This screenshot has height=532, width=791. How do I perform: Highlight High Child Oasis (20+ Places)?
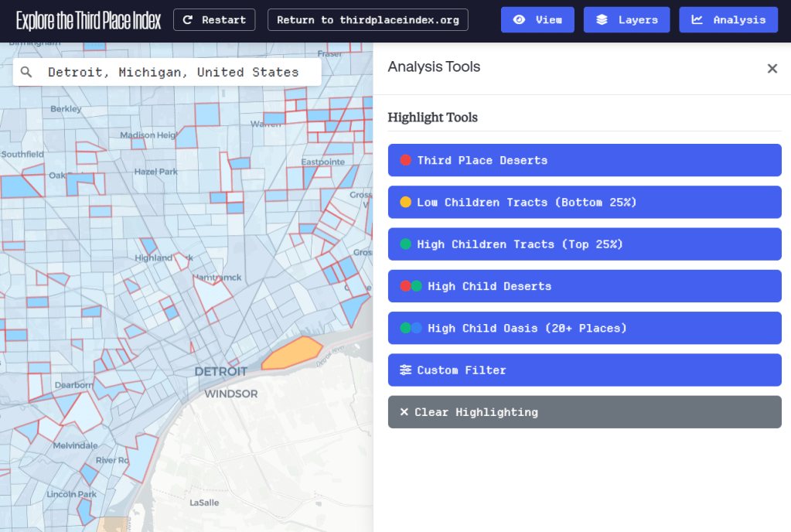585,328
